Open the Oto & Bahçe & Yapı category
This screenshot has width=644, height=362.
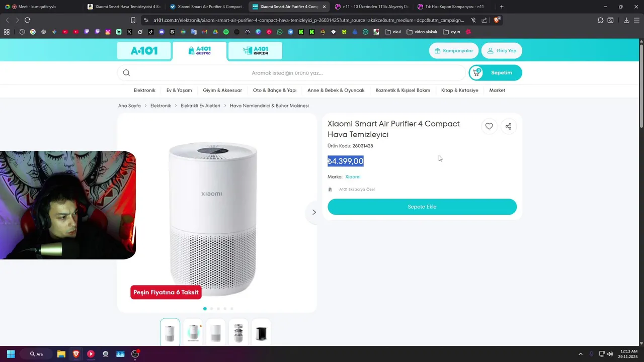pos(275,90)
